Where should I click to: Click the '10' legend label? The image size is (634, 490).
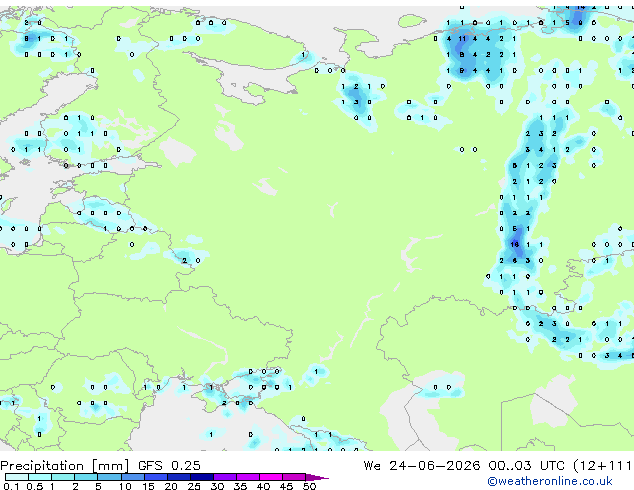[x=125, y=486]
